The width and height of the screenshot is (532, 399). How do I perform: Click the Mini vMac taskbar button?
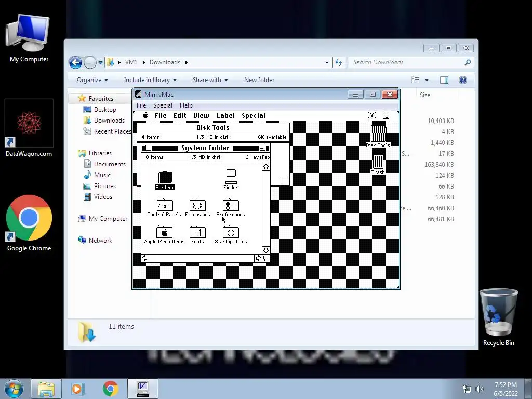tap(143, 389)
